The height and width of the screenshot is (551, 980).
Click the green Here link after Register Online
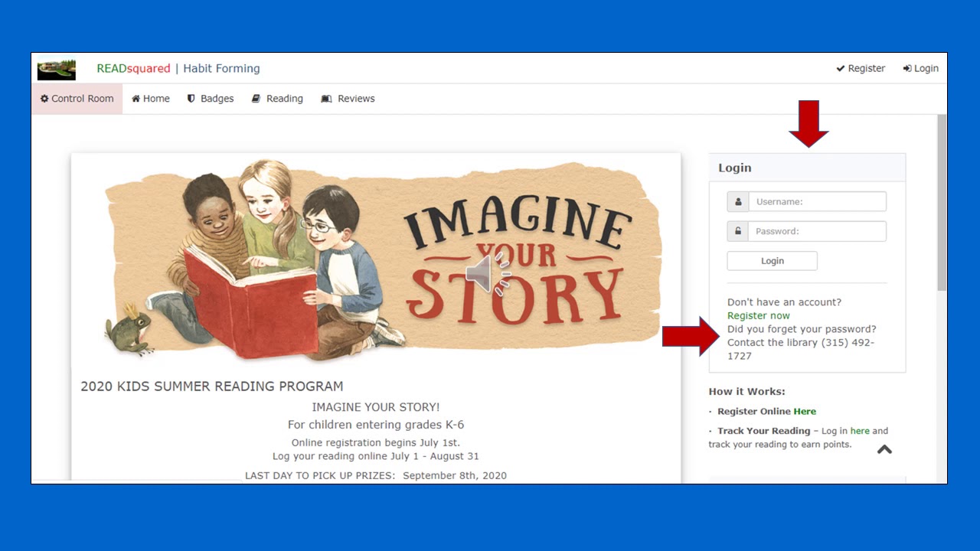[x=805, y=411]
